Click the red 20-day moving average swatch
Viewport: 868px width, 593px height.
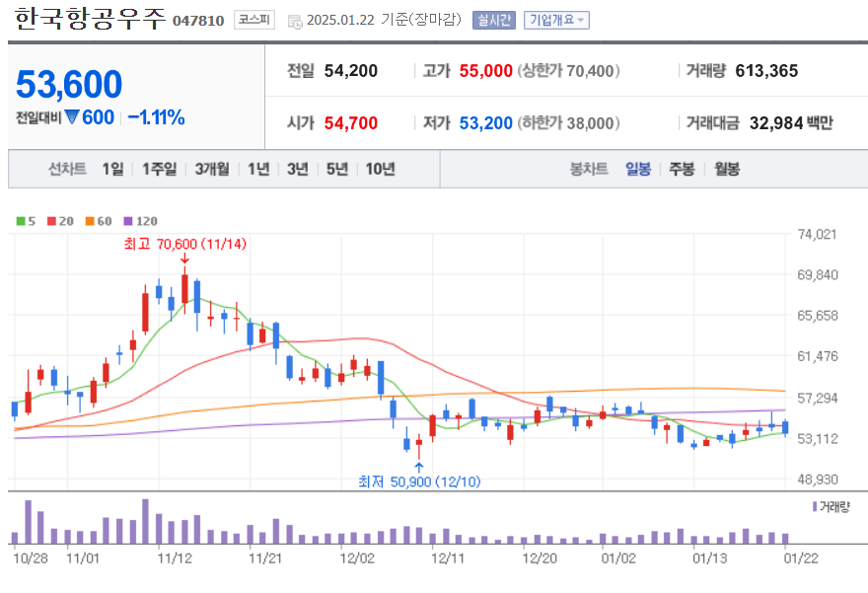coord(51,221)
